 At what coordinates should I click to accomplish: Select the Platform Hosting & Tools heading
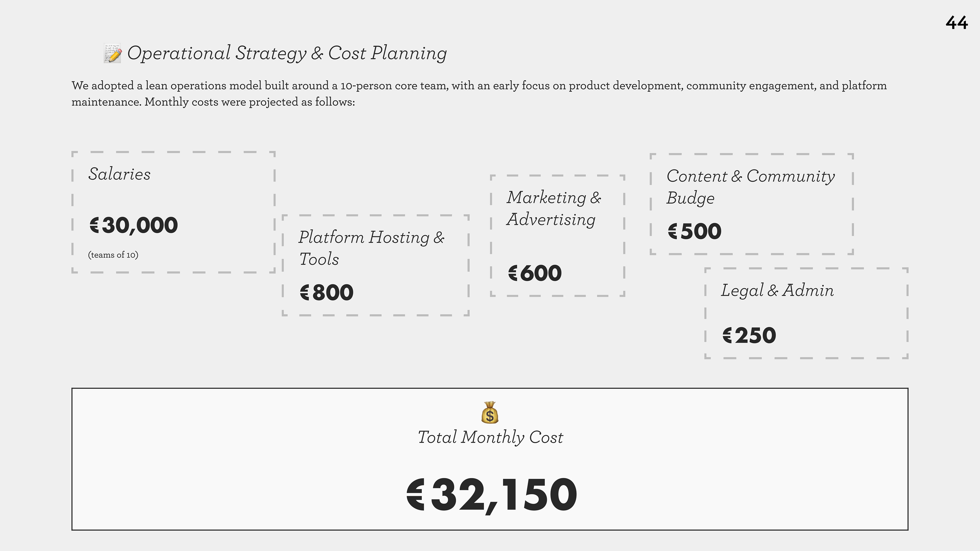click(x=371, y=248)
